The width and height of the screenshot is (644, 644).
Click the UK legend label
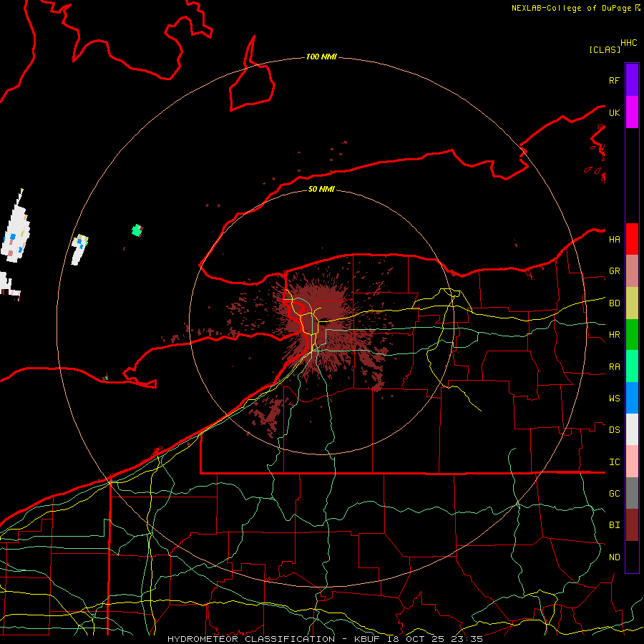click(x=614, y=112)
